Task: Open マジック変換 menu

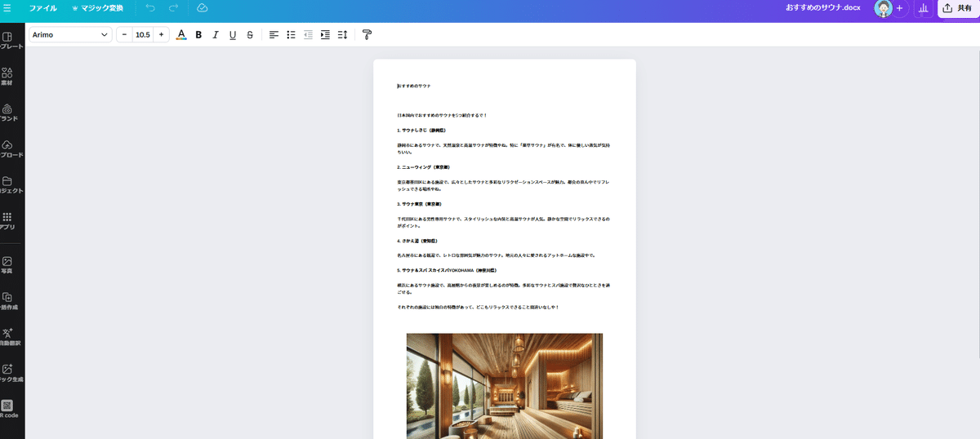Action: pyautogui.click(x=98, y=7)
